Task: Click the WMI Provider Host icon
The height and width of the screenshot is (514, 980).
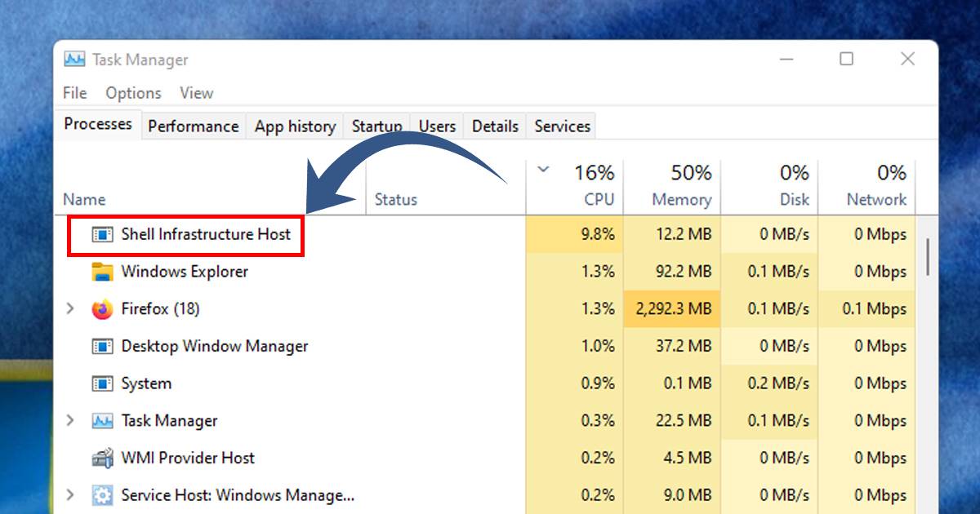Action: pyautogui.click(x=102, y=459)
